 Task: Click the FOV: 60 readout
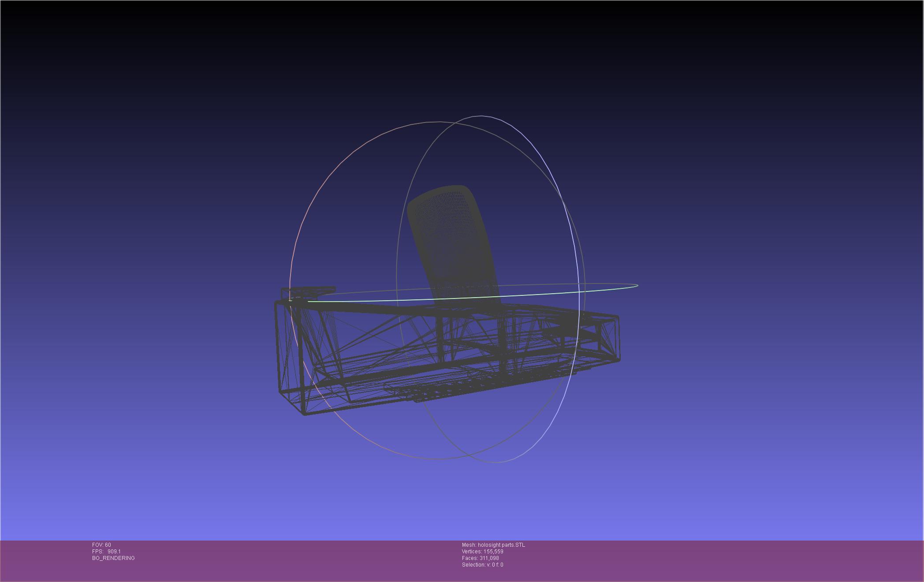tap(101, 545)
